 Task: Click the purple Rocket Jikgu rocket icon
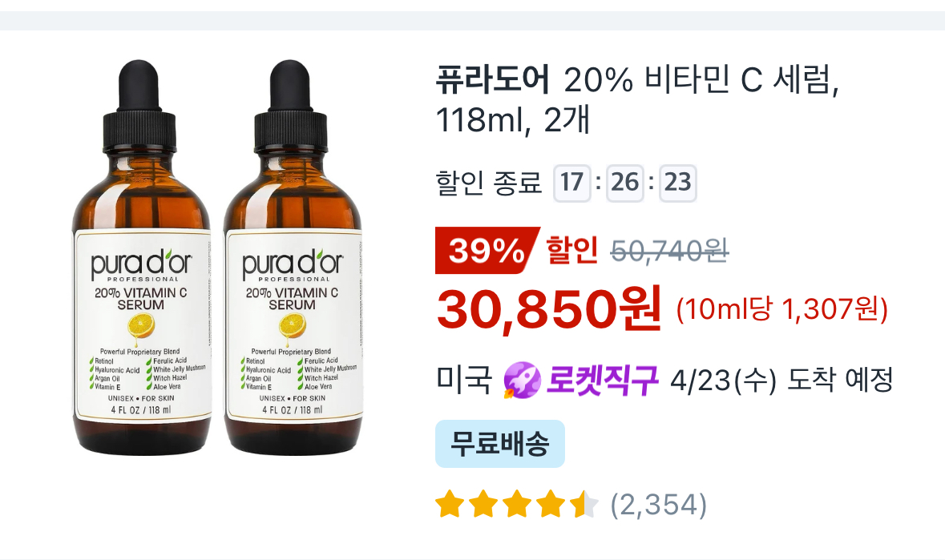point(521,381)
